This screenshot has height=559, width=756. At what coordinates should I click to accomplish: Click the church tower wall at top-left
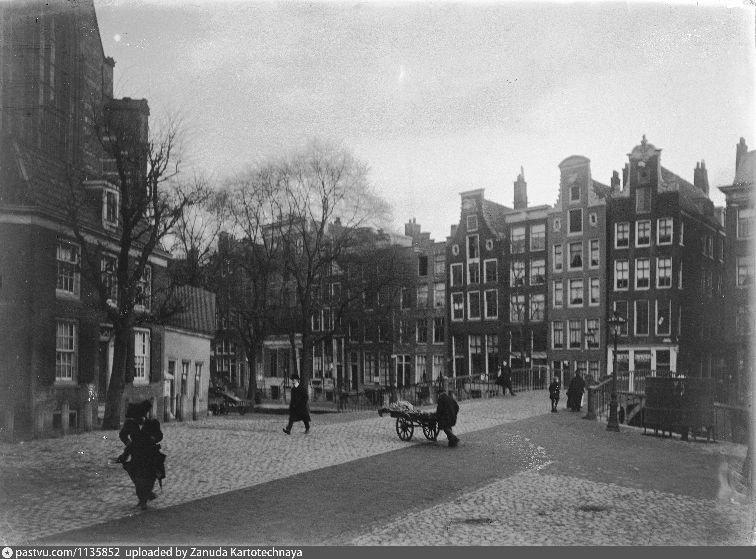click(x=51, y=68)
